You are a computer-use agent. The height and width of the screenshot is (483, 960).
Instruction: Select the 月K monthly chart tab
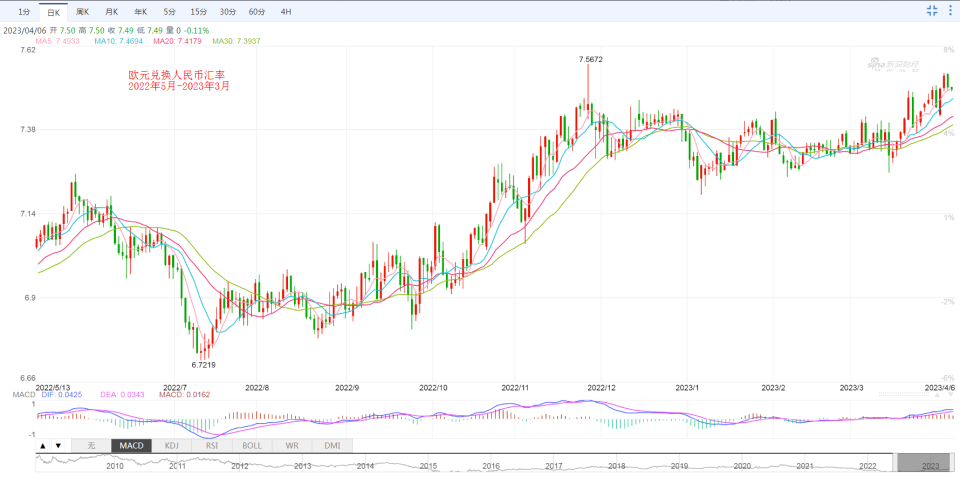pos(111,11)
